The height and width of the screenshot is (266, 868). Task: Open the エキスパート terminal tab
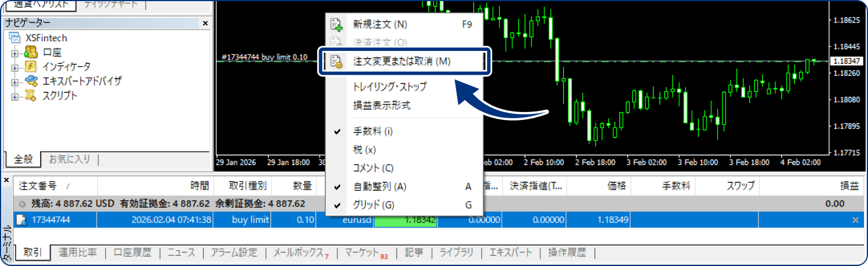pyautogui.click(x=510, y=252)
